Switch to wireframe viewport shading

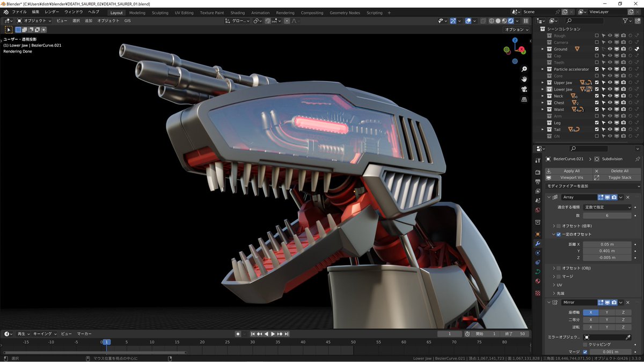(491, 21)
